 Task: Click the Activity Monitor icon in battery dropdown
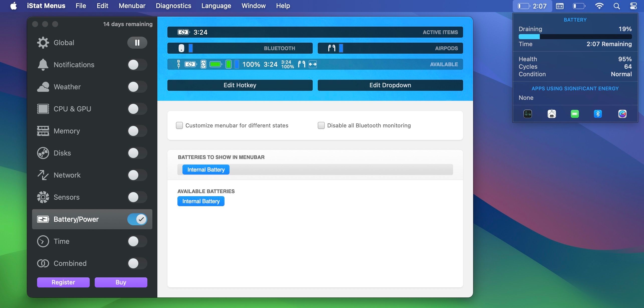527,114
